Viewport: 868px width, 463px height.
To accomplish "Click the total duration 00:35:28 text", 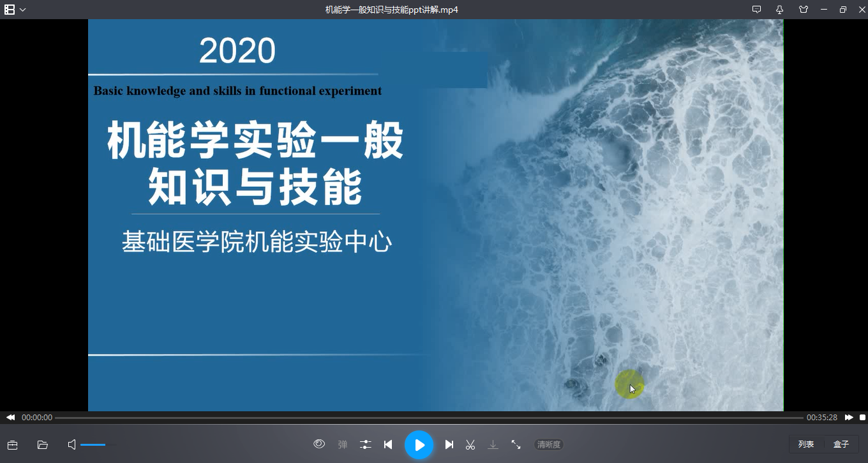I will click(822, 418).
